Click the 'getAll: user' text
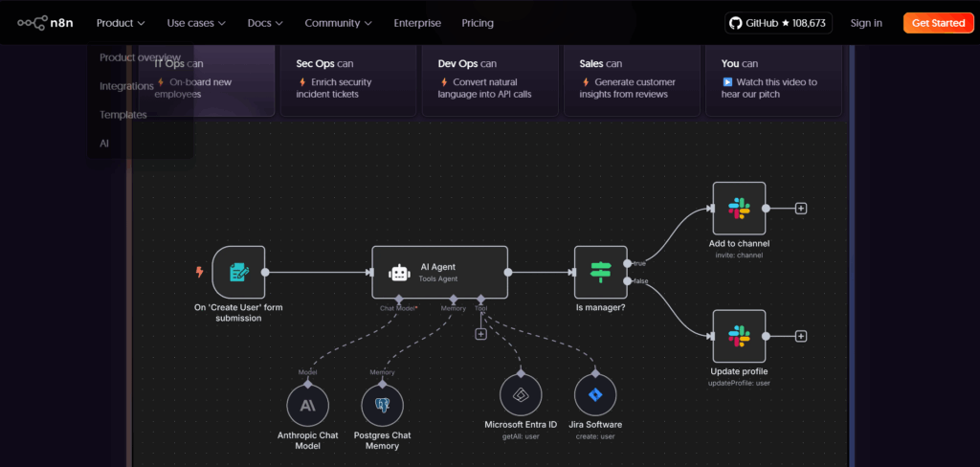980x467 pixels. (521, 435)
